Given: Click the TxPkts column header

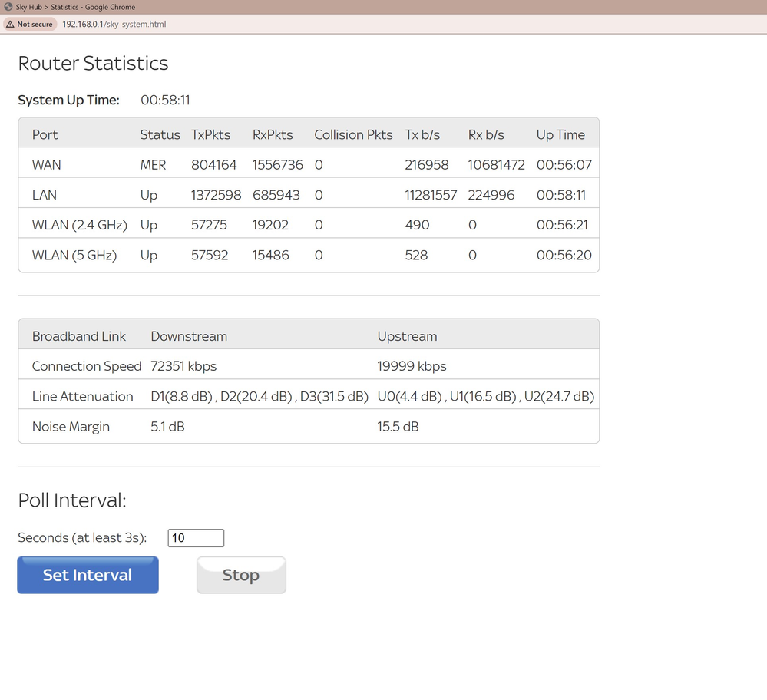Looking at the screenshot, I should tap(210, 134).
